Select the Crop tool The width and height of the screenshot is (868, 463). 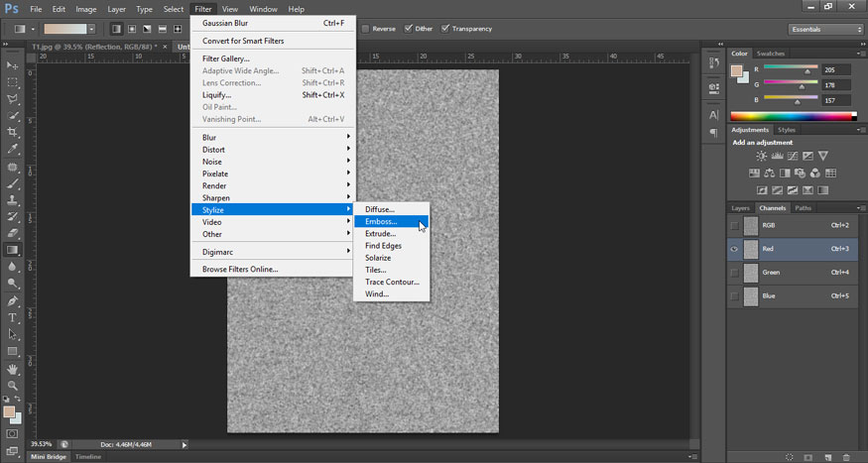tap(13, 132)
